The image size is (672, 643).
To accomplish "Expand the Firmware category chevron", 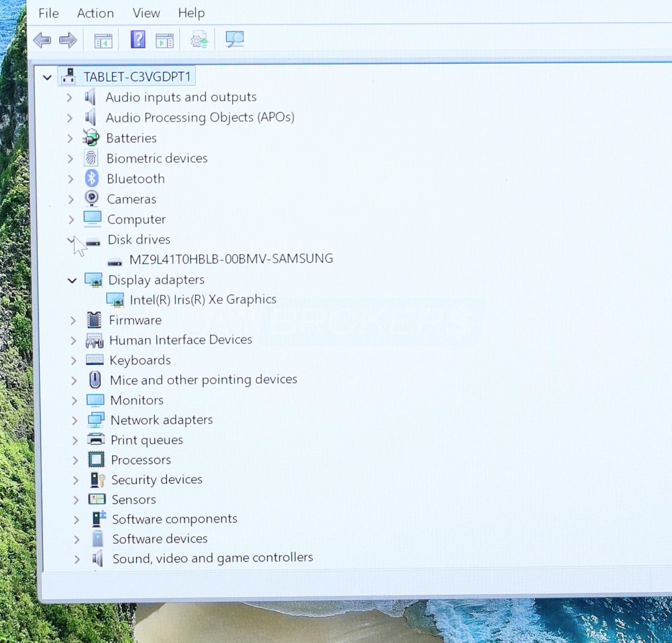I will coord(73,321).
